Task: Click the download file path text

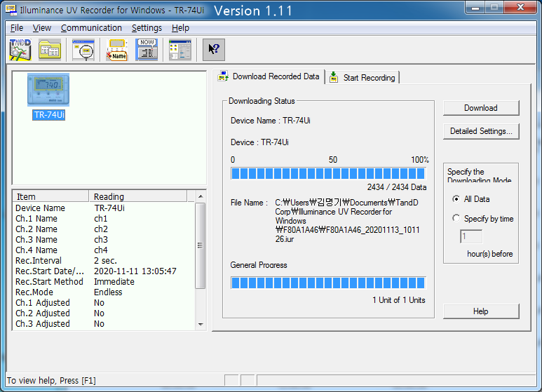Action: pyautogui.click(x=347, y=220)
